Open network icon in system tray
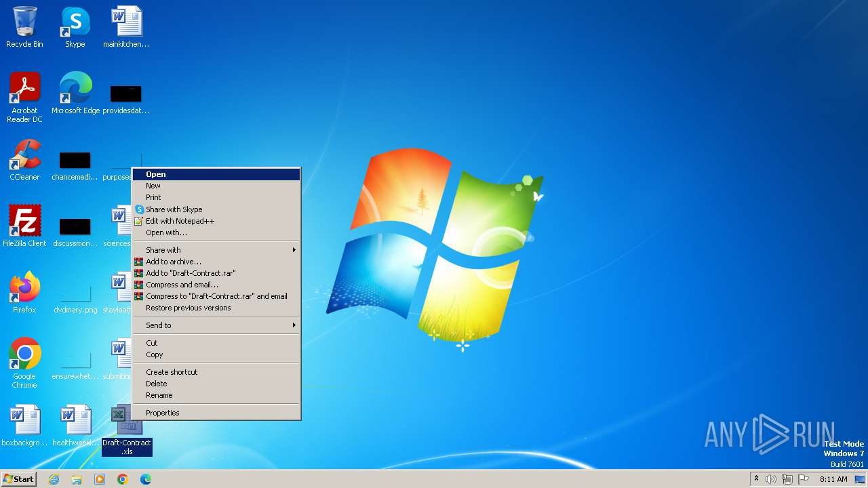Screen dimensions: 868x488 tap(787, 479)
